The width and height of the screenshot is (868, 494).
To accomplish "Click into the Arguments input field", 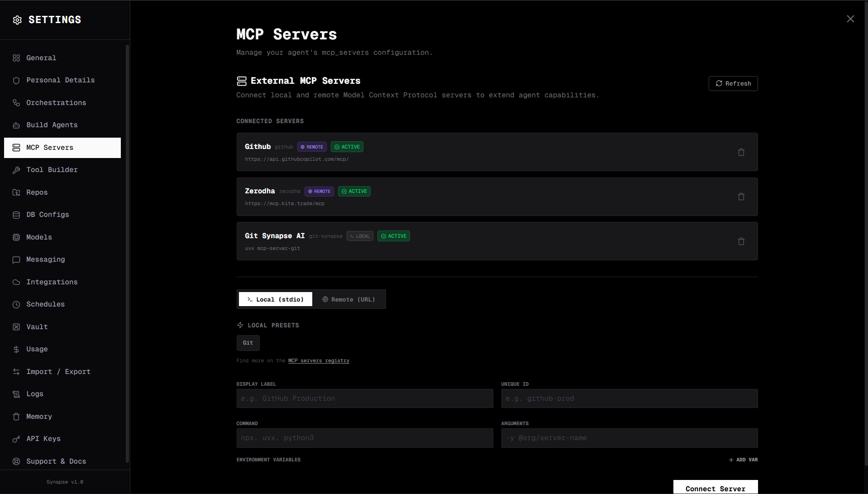I will coord(630,438).
